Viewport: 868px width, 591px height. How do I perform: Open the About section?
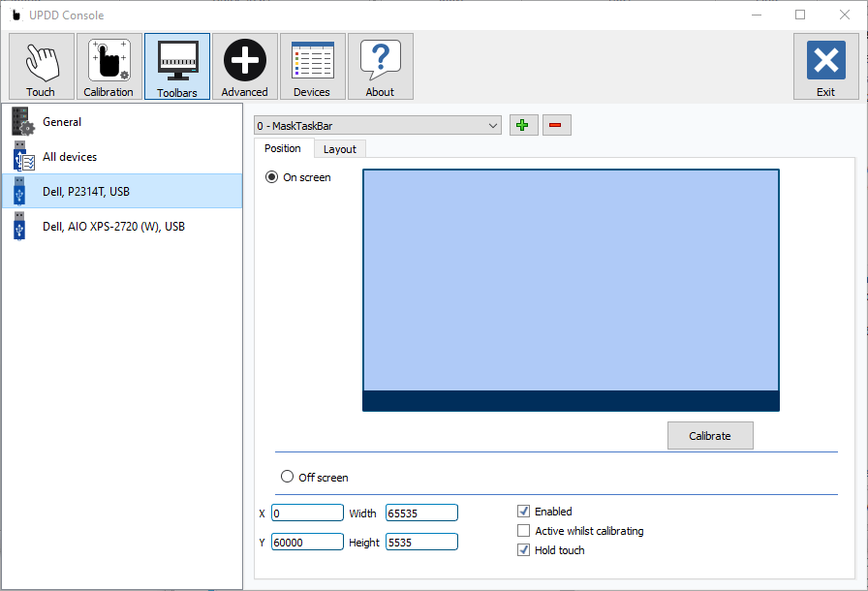tap(381, 67)
